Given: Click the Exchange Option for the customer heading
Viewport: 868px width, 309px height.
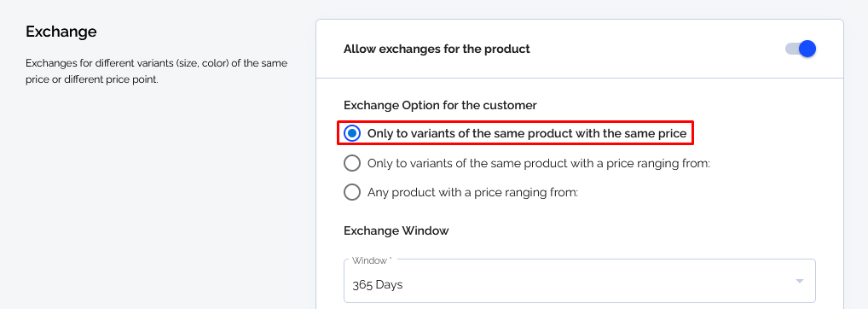Looking at the screenshot, I should point(440,105).
